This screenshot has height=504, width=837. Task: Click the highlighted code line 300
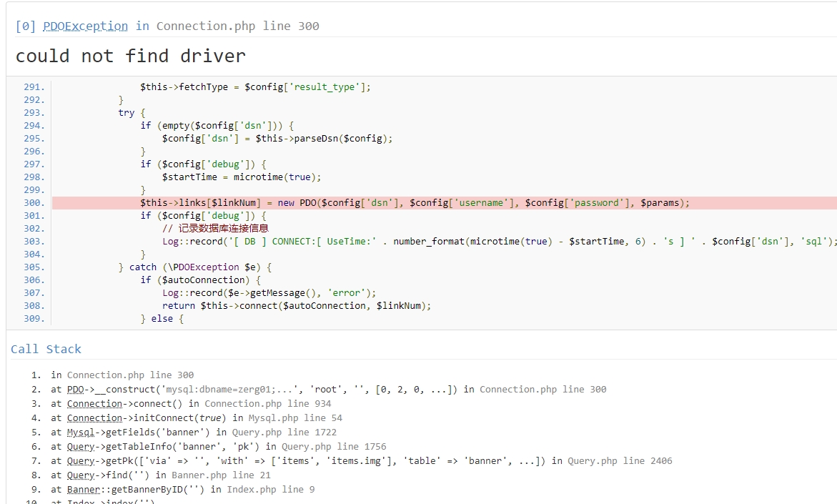tap(444, 203)
